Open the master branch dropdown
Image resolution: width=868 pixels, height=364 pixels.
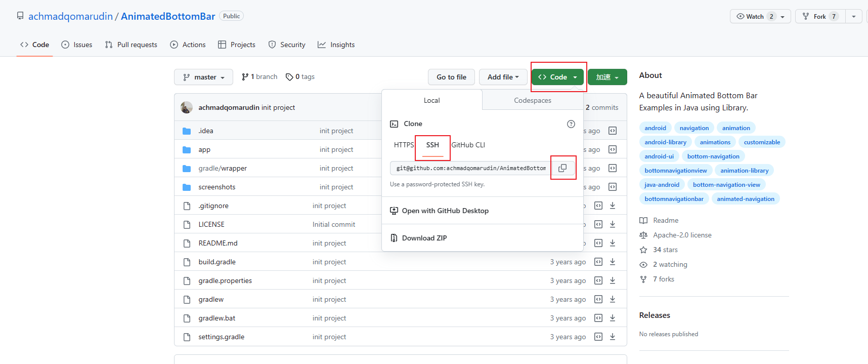pos(203,77)
